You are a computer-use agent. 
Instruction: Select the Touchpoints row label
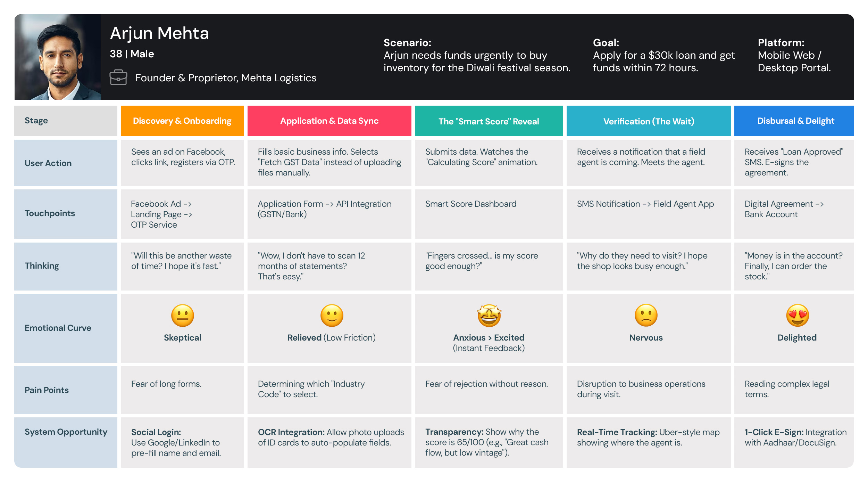[x=50, y=213]
